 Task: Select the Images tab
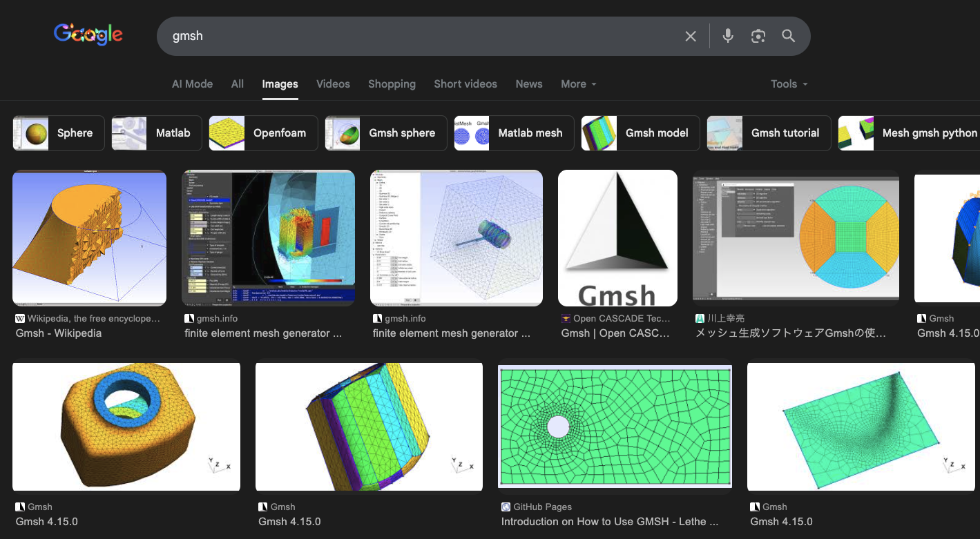coord(280,84)
